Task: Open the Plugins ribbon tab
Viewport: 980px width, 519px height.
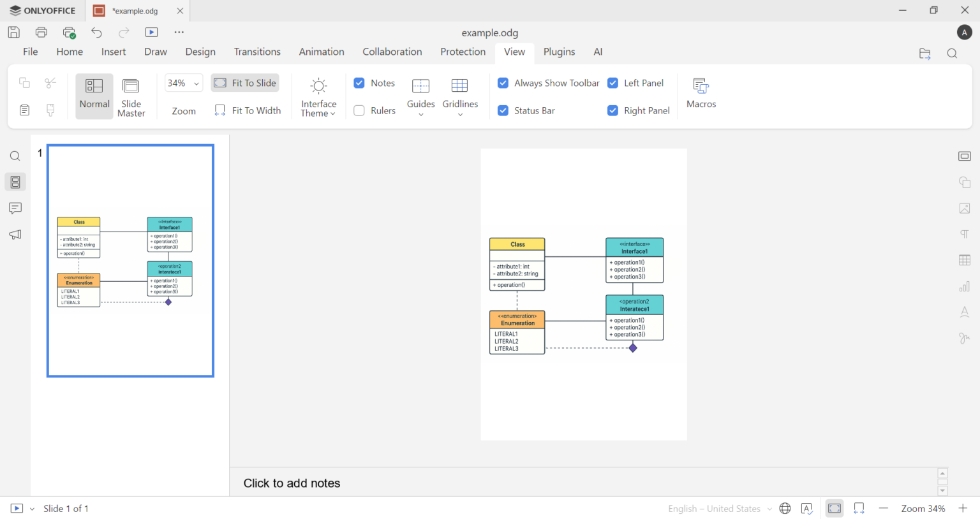Action: [559, 52]
